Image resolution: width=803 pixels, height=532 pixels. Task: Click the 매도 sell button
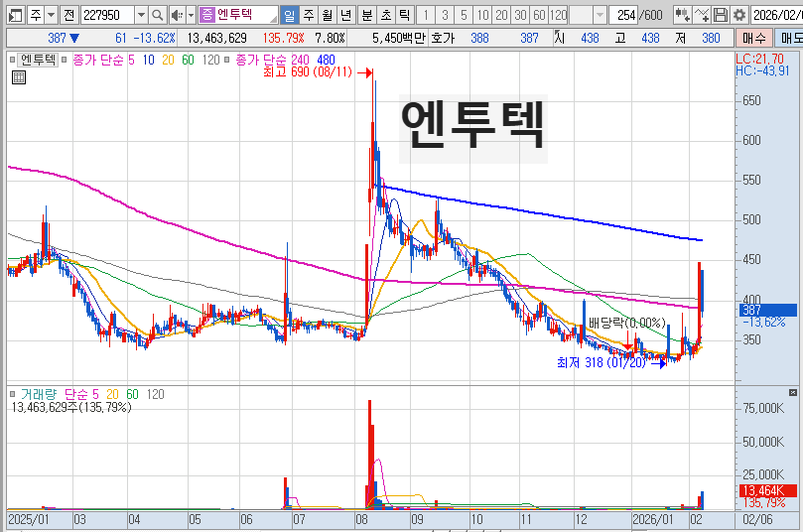point(789,38)
